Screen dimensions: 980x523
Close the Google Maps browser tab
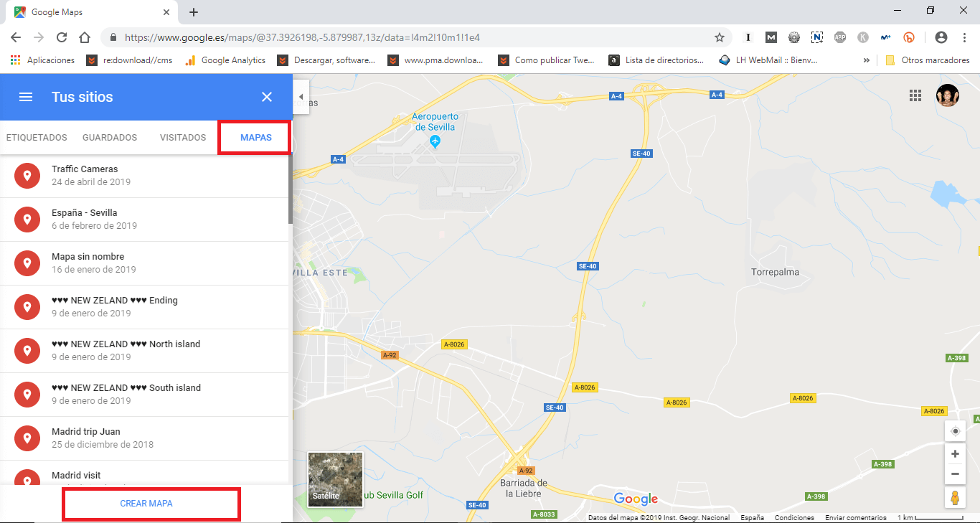[x=166, y=12]
